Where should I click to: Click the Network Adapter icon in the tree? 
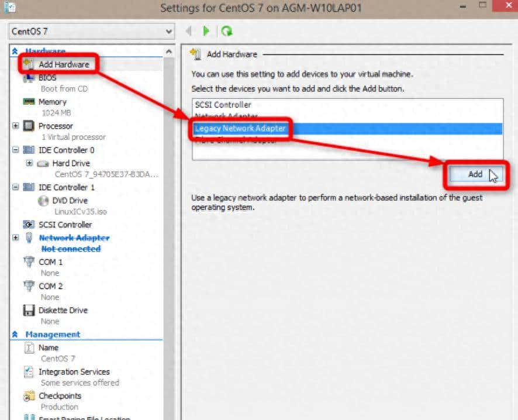point(29,237)
